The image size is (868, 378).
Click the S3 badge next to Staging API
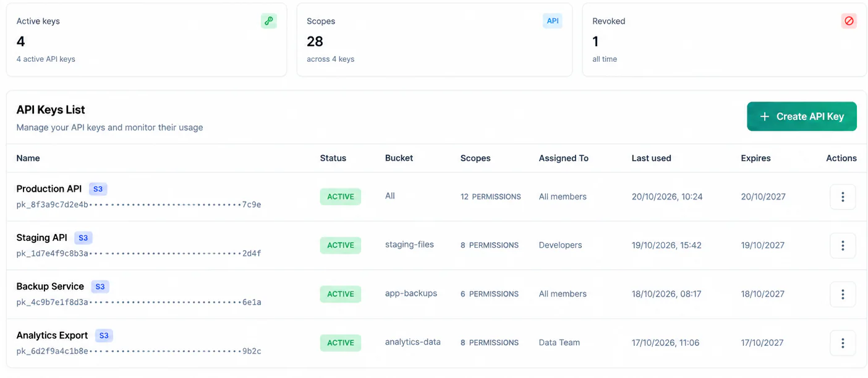tap(83, 238)
